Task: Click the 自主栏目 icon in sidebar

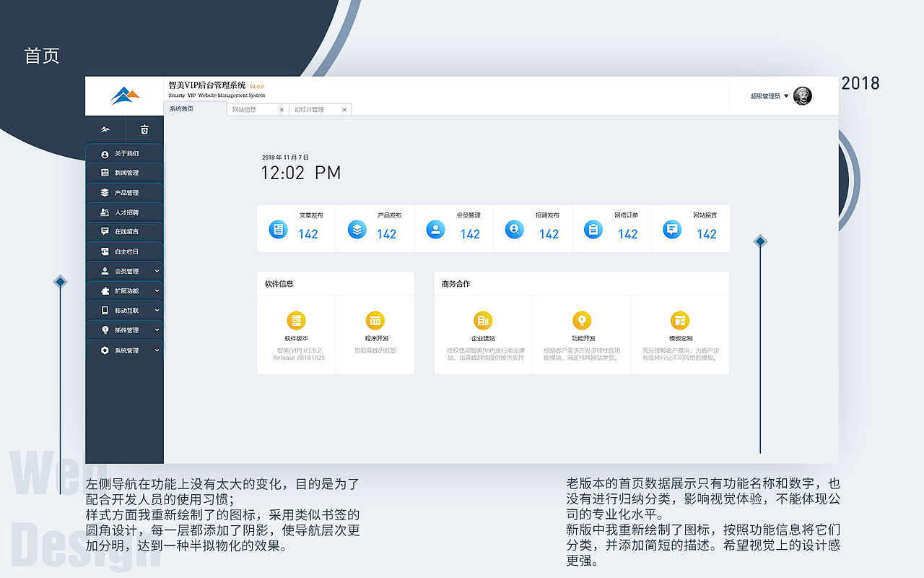Action: (105, 251)
